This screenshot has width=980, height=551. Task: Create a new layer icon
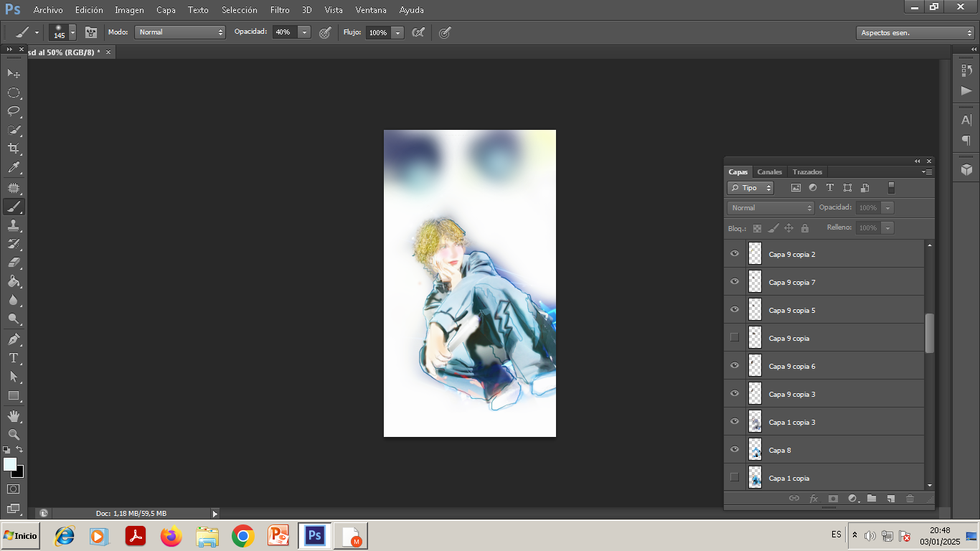tap(890, 498)
